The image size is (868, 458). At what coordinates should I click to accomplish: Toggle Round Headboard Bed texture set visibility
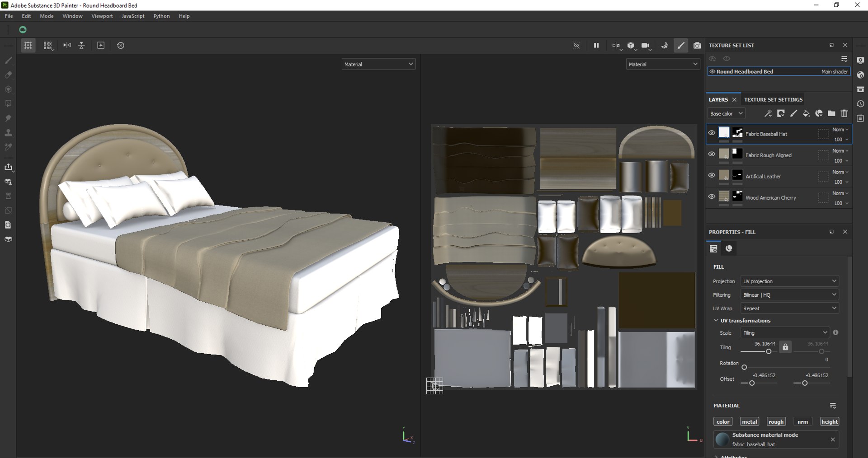[712, 71]
